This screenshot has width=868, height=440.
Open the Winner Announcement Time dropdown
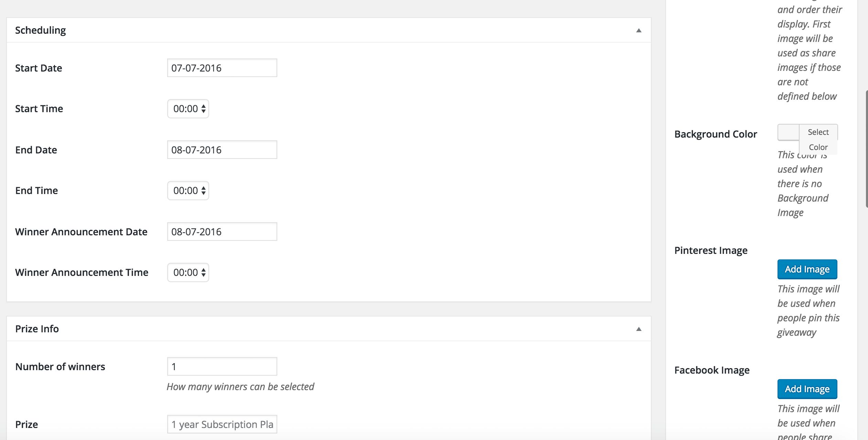click(188, 272)
